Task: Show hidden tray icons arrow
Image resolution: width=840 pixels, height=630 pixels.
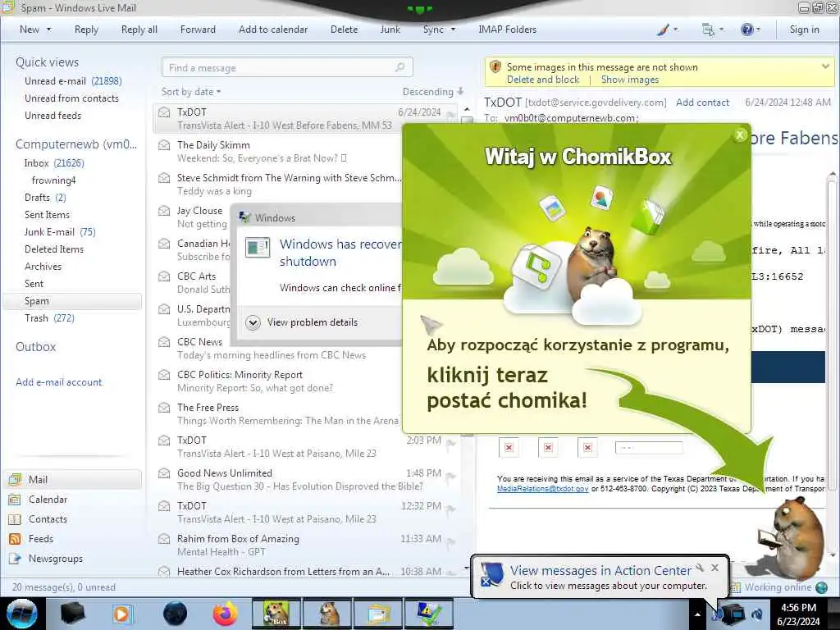Action: (697, 614)
